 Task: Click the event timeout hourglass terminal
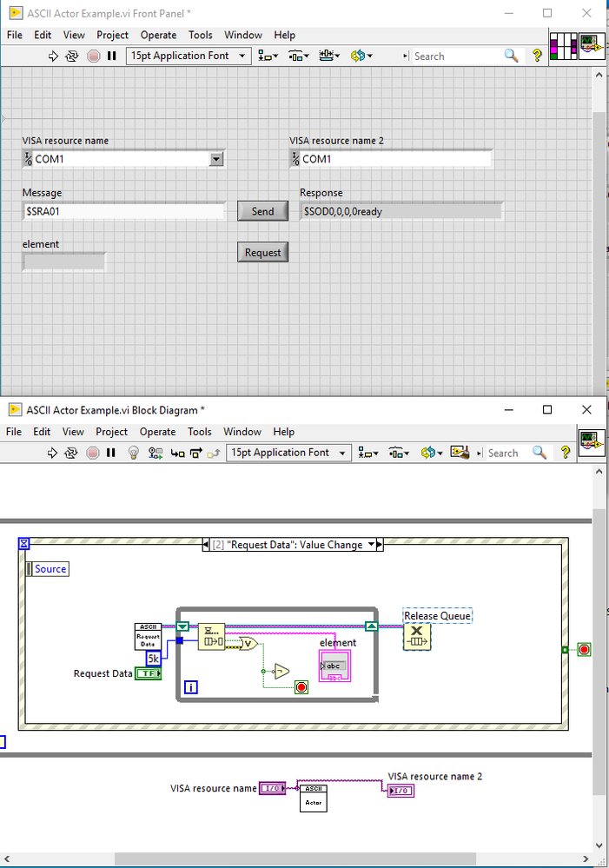pos(23,544)
